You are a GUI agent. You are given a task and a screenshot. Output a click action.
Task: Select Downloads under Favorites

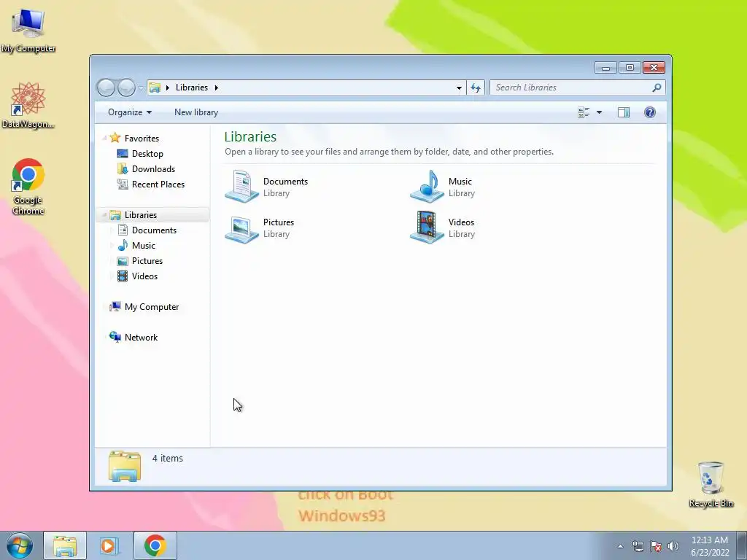146,169
